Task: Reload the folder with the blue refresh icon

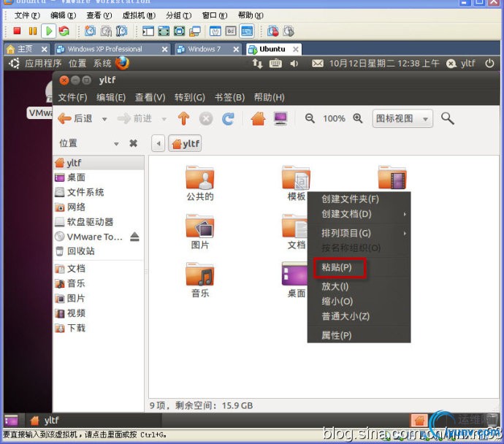Action: (228, 119)
